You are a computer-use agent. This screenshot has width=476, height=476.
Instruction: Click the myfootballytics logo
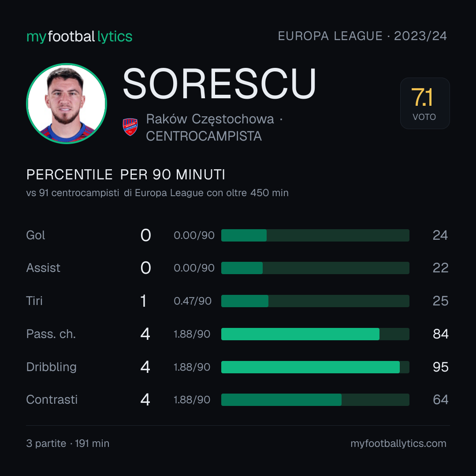click(79, 37)
